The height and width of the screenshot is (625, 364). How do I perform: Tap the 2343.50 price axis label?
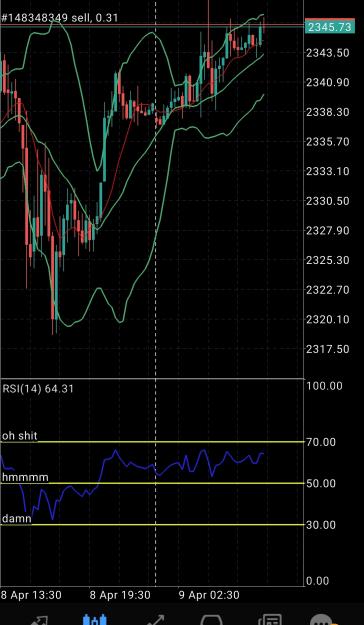click(x=328, y=53)
